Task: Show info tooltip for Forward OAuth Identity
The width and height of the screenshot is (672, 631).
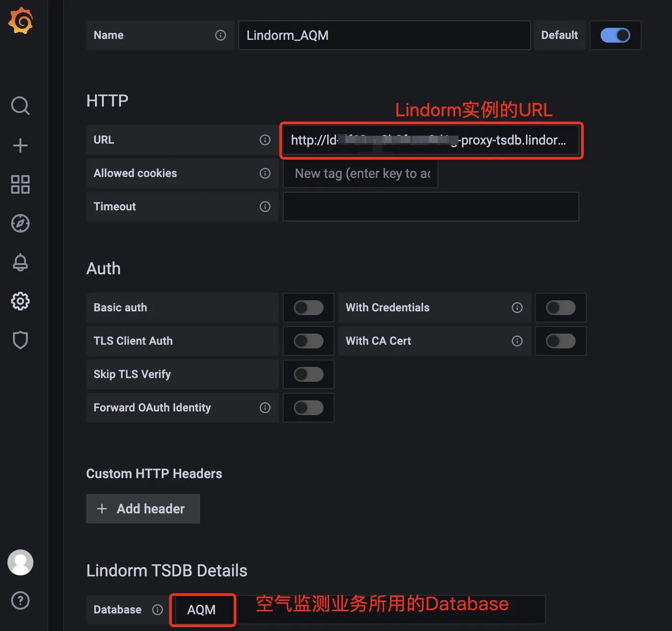Action: click(x=265, y=407)
